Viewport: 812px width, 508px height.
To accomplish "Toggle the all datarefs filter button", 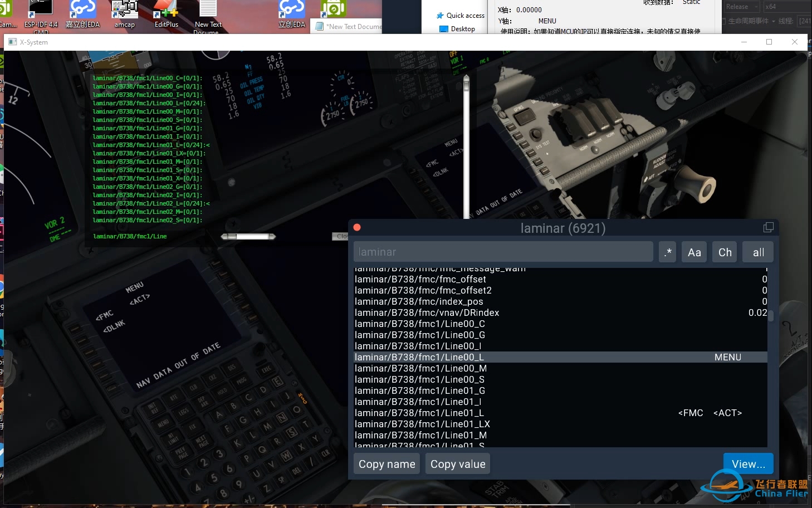I will pos(759,252).
